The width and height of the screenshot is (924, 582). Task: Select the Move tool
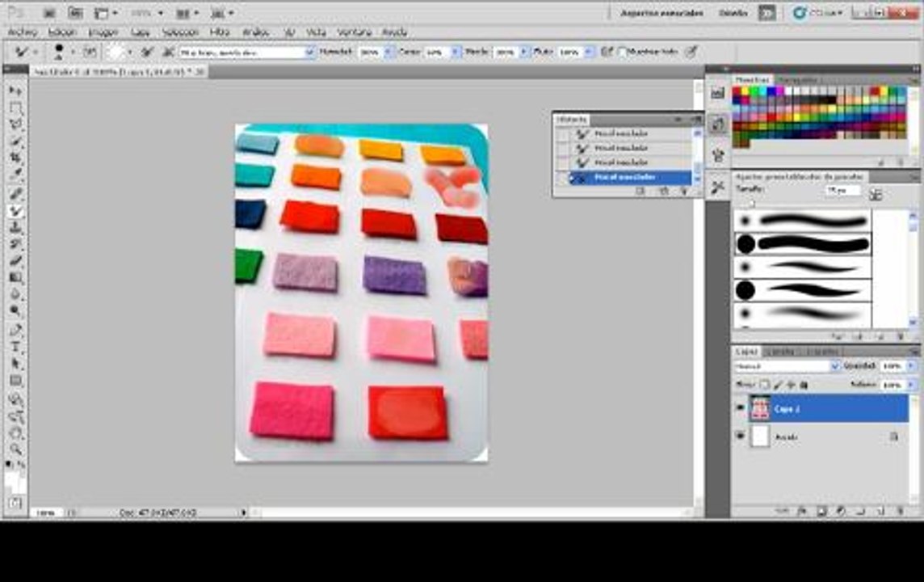pyautogui.click(x=16, y=91)
